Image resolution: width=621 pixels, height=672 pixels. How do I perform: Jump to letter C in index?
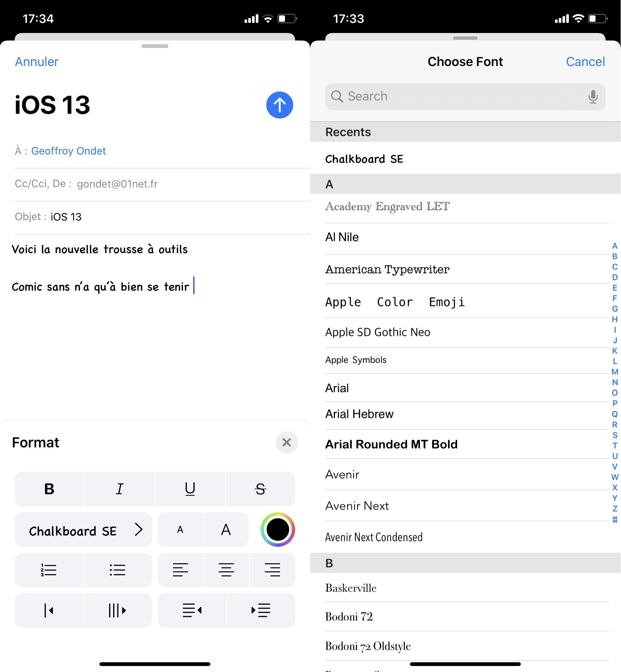coord(615,267)
